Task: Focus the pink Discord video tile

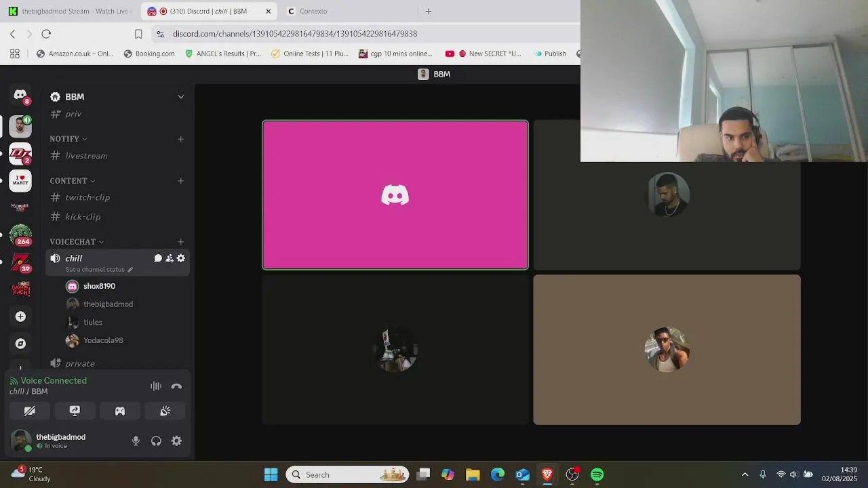Action: click(395, 195)
